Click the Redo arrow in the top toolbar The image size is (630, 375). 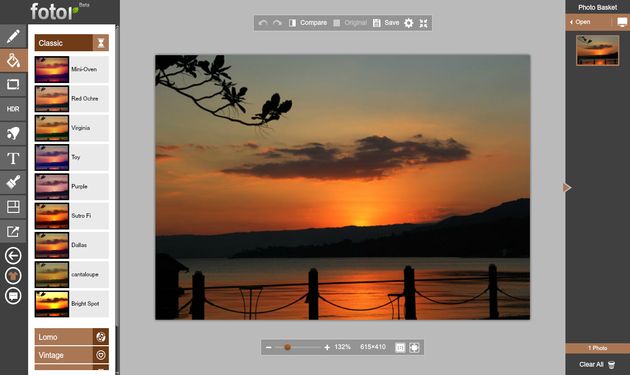click(x=277, y=23)
